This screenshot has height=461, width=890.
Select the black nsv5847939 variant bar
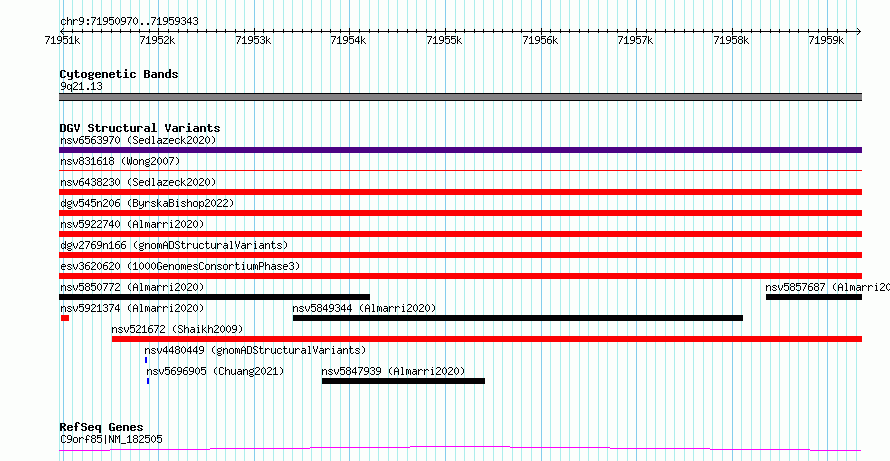(x=404, y=381)
